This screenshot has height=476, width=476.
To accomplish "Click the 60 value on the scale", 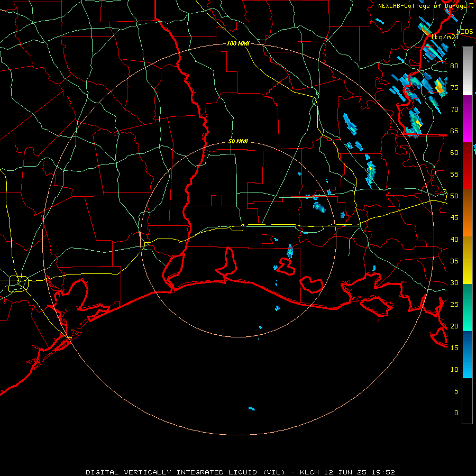I will click(454, 153).
